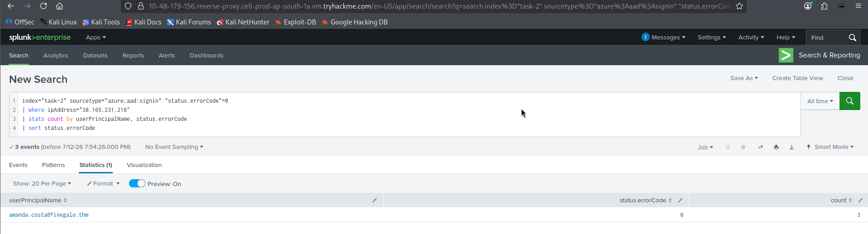Edit status.errorCode column with pencil icon
The width and height of the screenshot is (868, 234).
[680, 200]
